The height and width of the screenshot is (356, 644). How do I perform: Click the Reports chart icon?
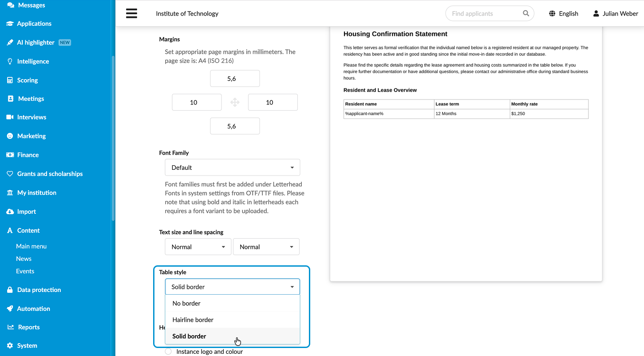tap(11, 327)
